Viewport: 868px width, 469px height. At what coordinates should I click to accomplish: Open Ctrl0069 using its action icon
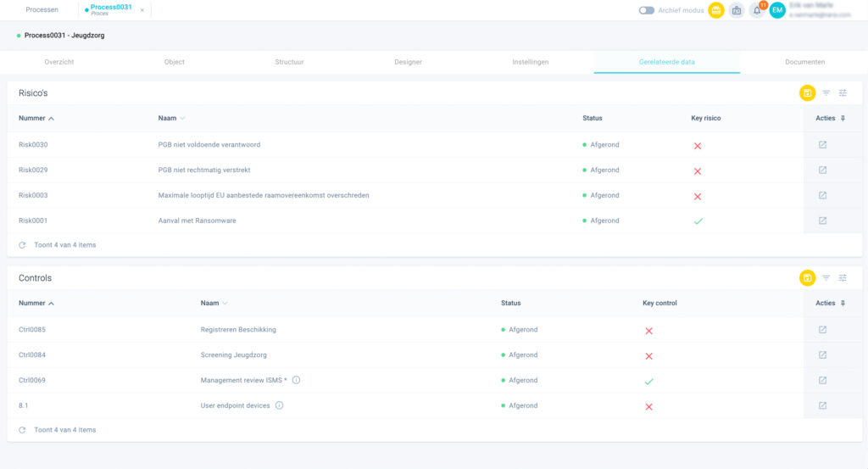click(x=822, y=381)
